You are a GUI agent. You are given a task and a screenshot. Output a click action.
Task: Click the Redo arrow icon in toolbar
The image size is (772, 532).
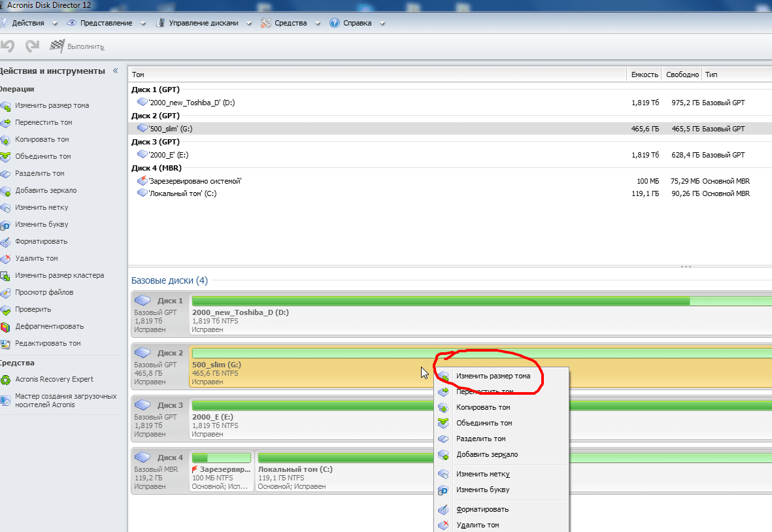pos(32,46)
